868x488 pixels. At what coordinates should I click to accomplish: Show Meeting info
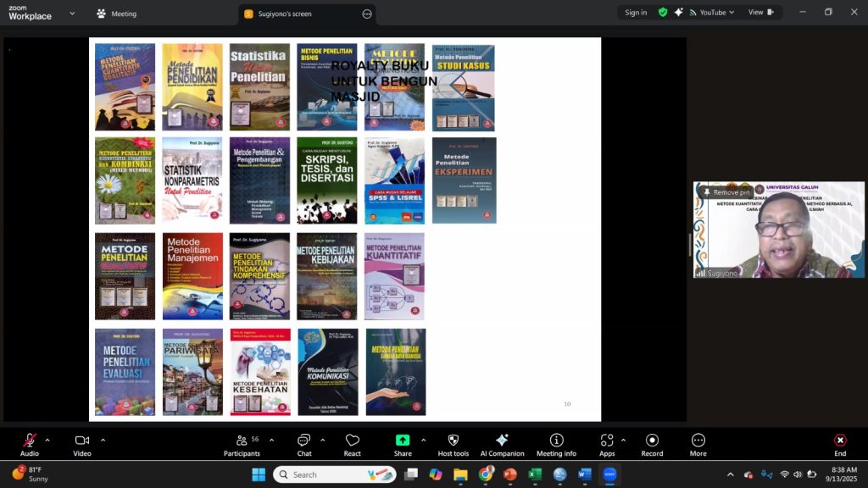point(556,444)
